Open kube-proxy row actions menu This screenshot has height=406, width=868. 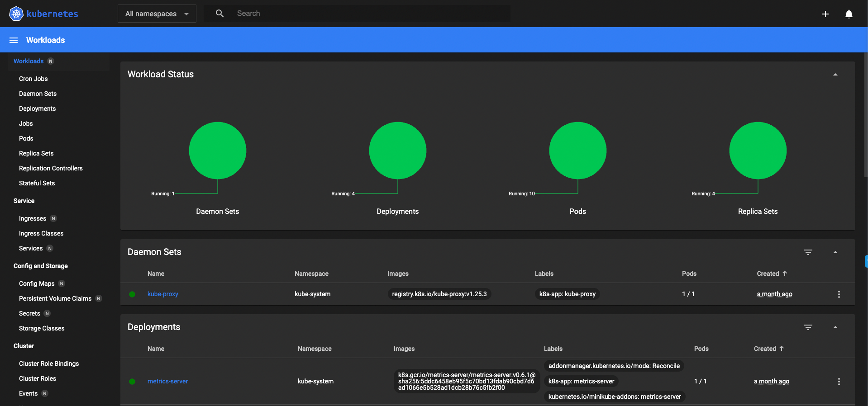pyautogui.click(x=839, y=294)
